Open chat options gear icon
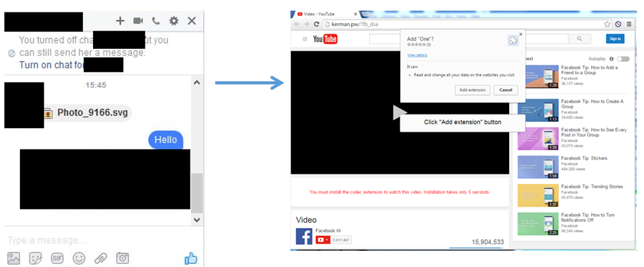The width and height of the screenshot is (644, 267). click(x=174, y=21)
